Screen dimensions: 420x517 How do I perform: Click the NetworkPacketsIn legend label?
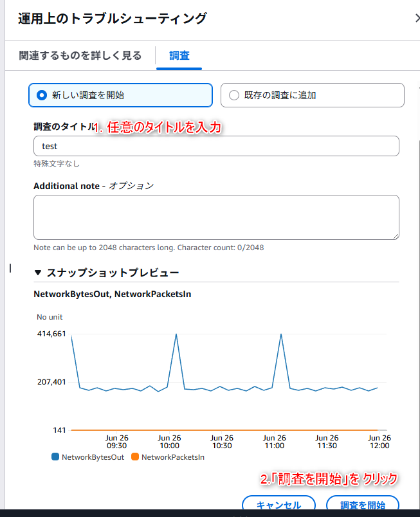[173, 457]
